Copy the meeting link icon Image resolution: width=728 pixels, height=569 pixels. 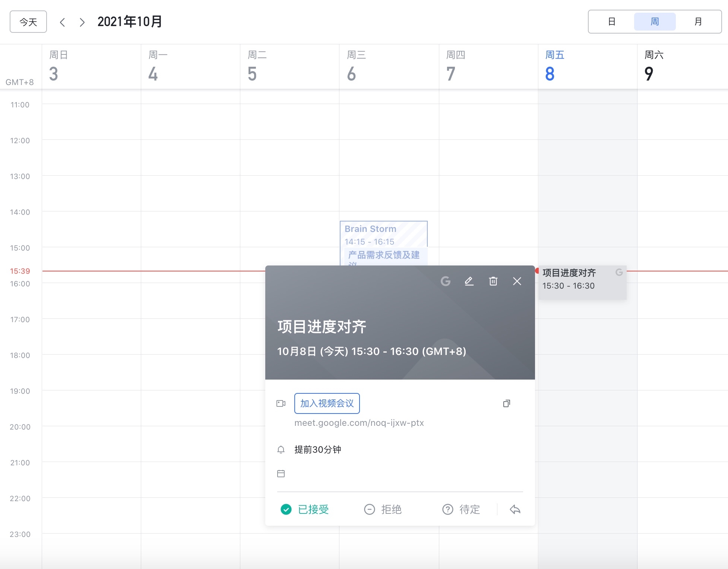click(506, 403)
